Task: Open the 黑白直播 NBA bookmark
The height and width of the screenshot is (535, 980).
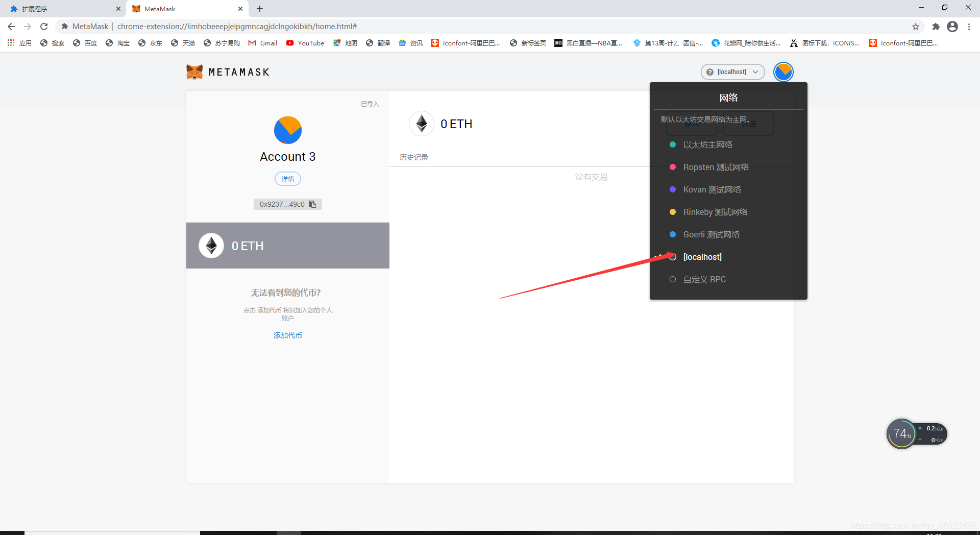Action: tap(589, 43)
